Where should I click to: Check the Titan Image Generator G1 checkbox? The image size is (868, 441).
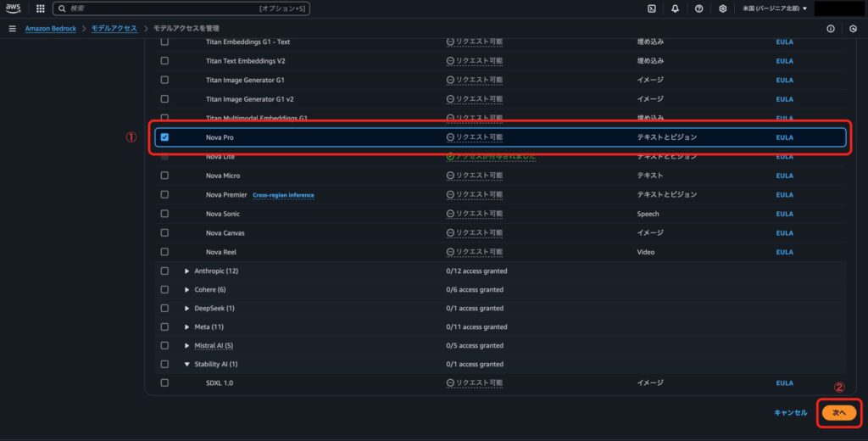point(164,80)
